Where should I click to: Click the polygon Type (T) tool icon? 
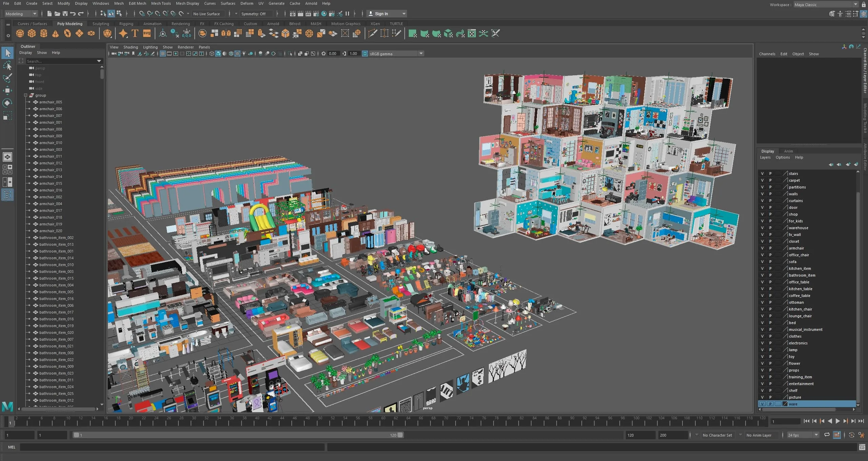click(135, 33)
